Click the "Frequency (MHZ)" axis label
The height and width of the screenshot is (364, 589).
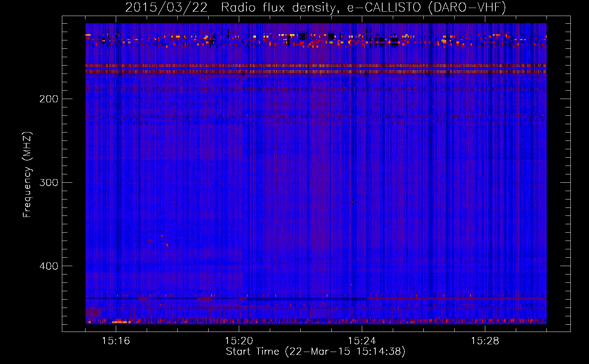coord(27,175)
